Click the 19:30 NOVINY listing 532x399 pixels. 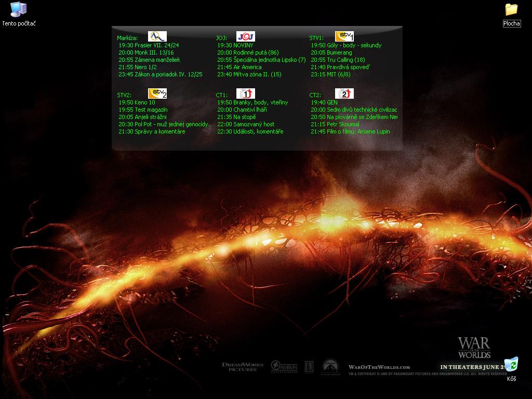coord(235,45)
